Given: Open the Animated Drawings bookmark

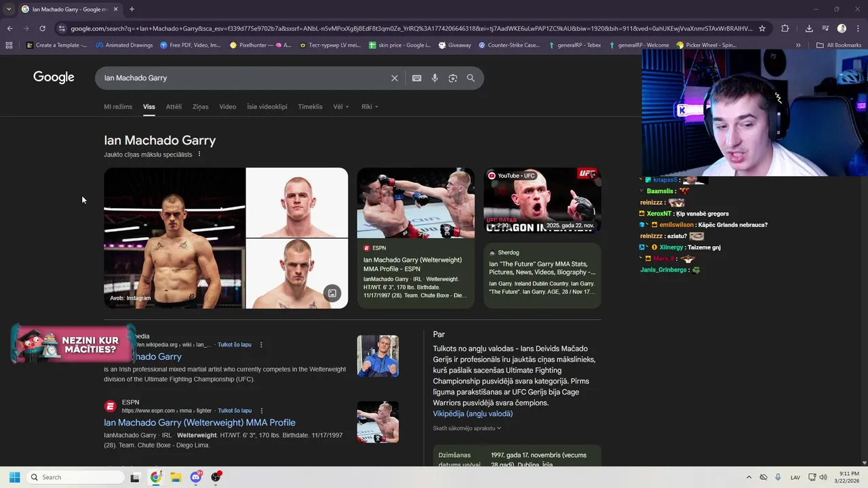Looking at the screenshot, I should [124, 45].
